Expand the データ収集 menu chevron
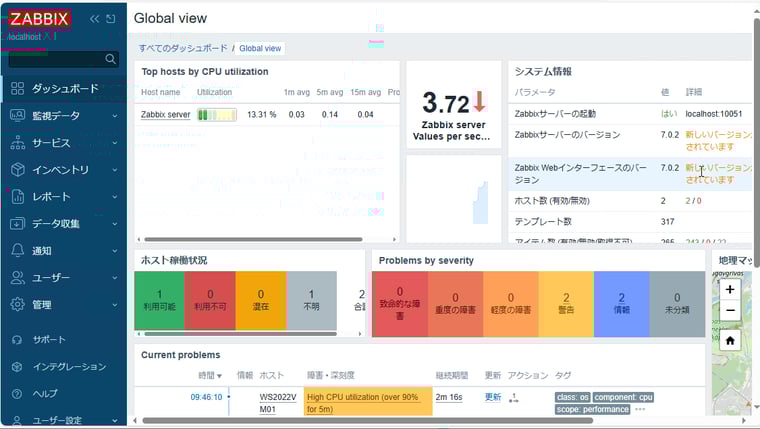The height and width of the screenshot is (429, 760). [115, 224]
